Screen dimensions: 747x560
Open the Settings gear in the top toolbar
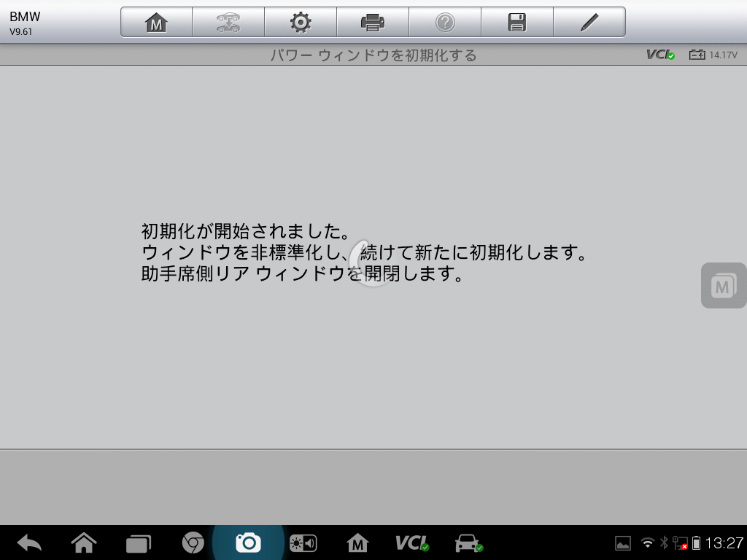(300, 22)
